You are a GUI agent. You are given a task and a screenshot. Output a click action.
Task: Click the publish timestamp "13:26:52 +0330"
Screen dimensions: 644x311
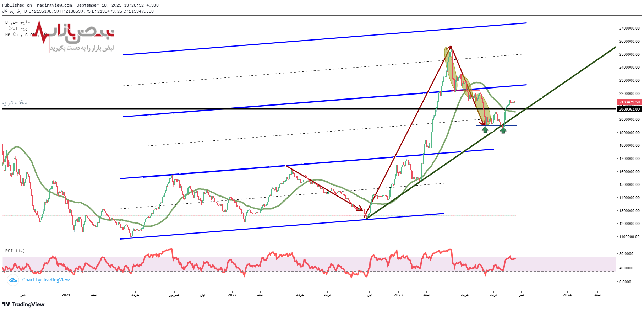pos(141,5)
